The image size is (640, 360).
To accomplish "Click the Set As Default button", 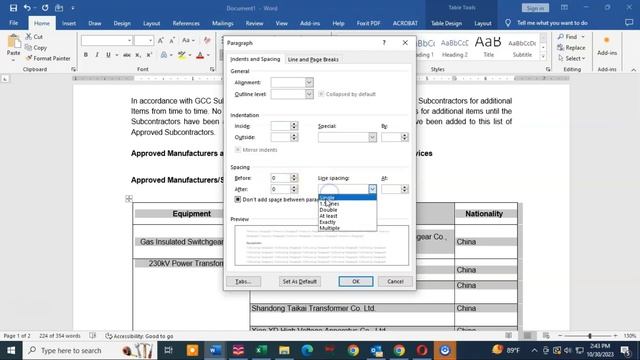I will 300,281.
